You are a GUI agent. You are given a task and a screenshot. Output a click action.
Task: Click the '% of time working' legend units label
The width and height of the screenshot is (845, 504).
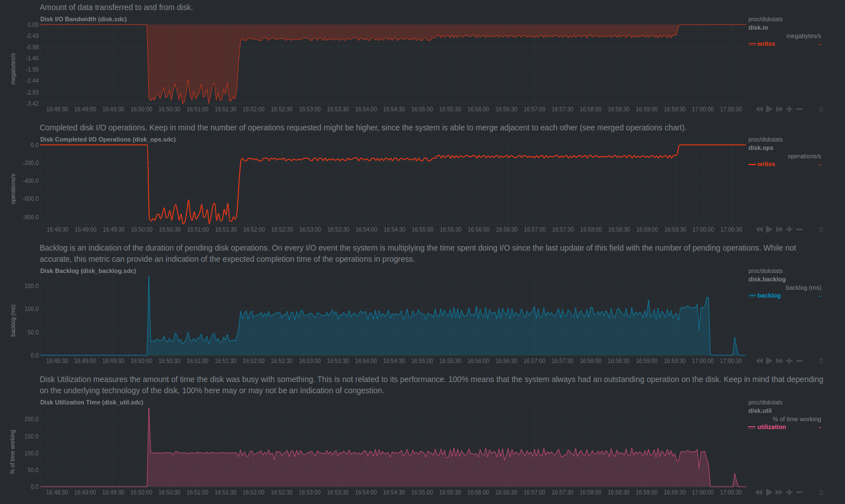797,419
